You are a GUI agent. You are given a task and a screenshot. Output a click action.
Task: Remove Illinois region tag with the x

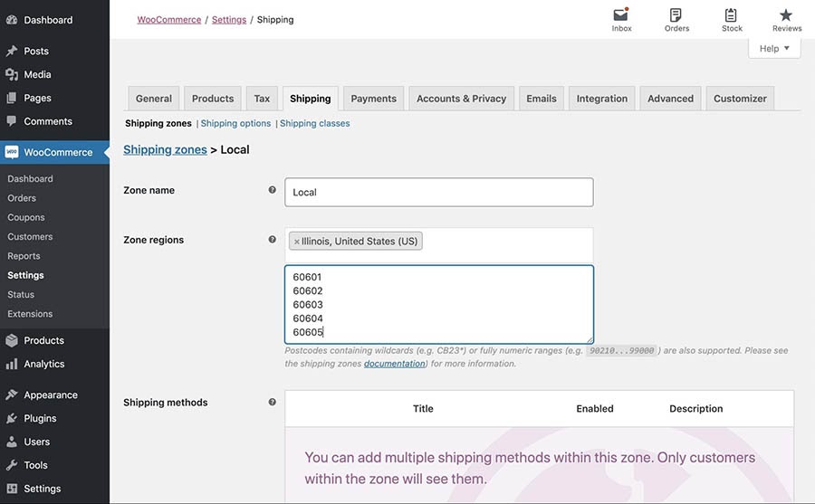tap(296, 242)
